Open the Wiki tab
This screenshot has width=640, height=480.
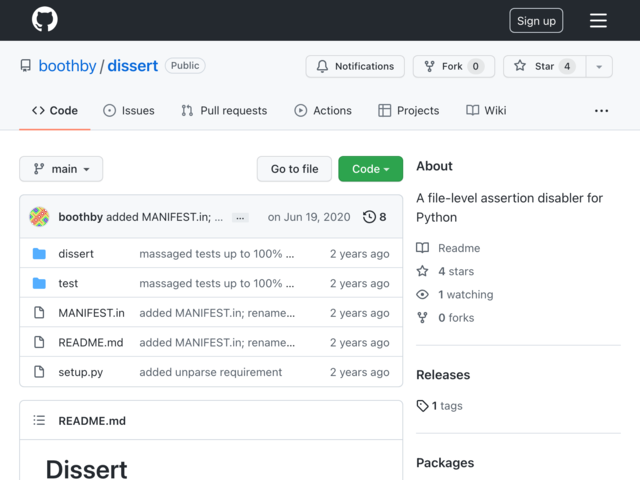click(x=486, y=111)
